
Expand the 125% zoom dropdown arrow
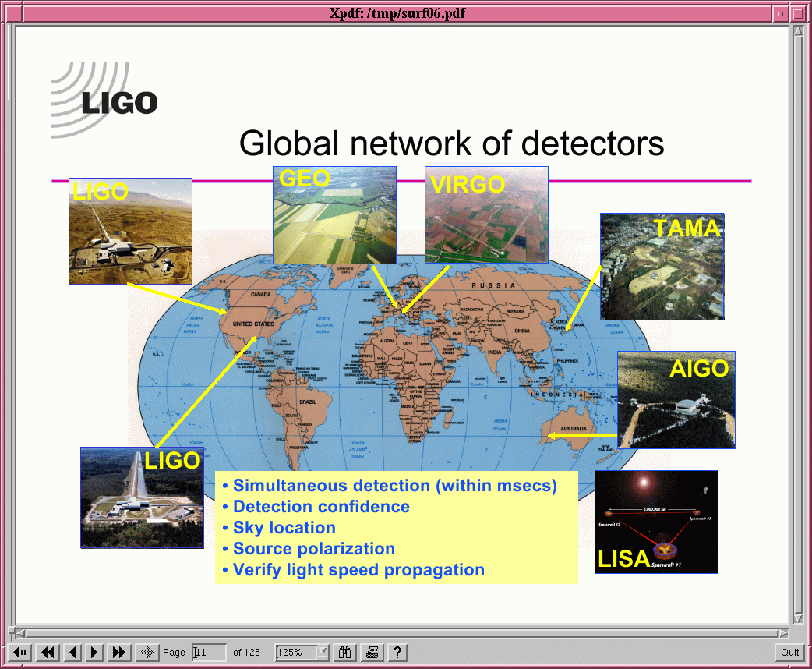(x=323, y=653)
